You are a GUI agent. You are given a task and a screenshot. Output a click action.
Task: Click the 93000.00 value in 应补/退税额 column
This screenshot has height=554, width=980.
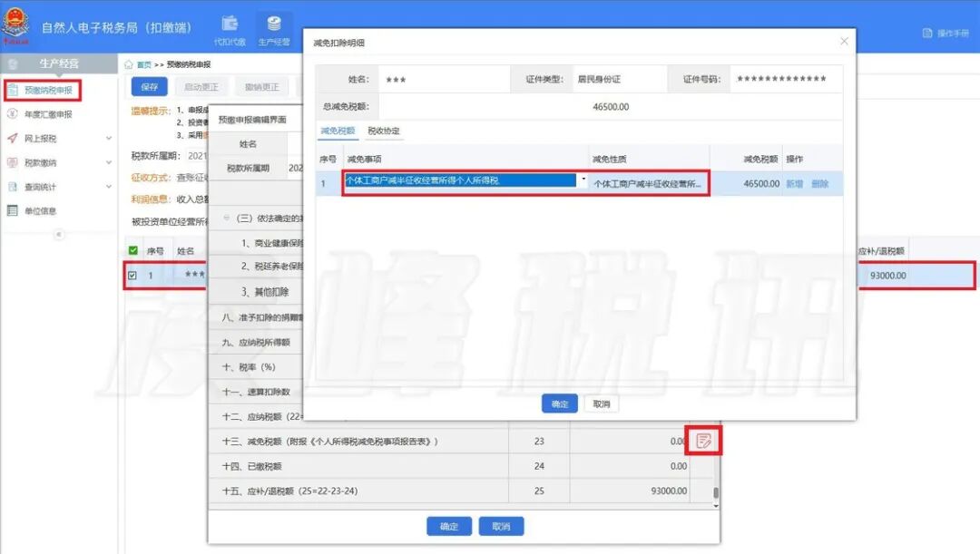tap(887, 276)
